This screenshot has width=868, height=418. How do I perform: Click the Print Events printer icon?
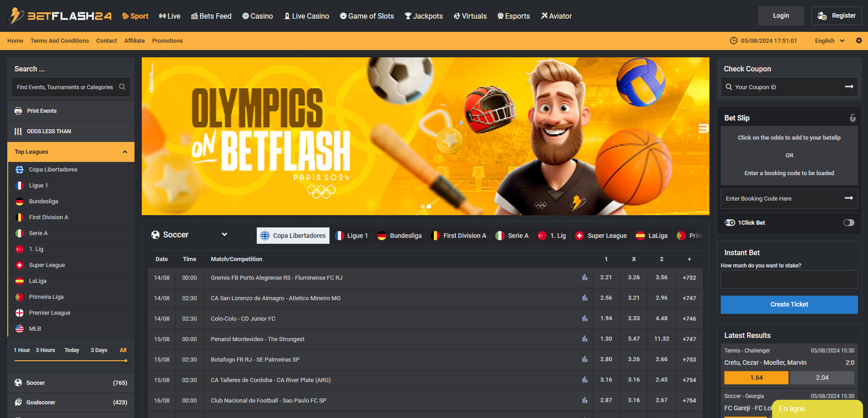tap(18, 111)
